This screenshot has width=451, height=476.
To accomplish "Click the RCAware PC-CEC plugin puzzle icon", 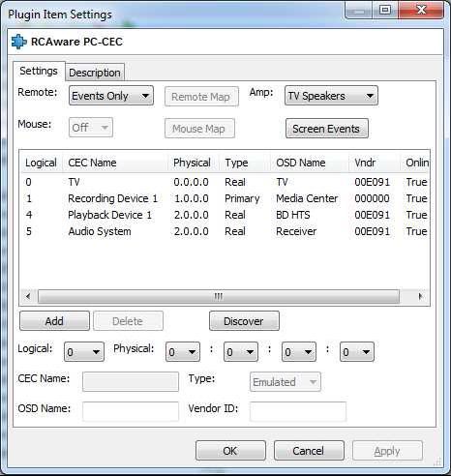I will tap(18, 42).
